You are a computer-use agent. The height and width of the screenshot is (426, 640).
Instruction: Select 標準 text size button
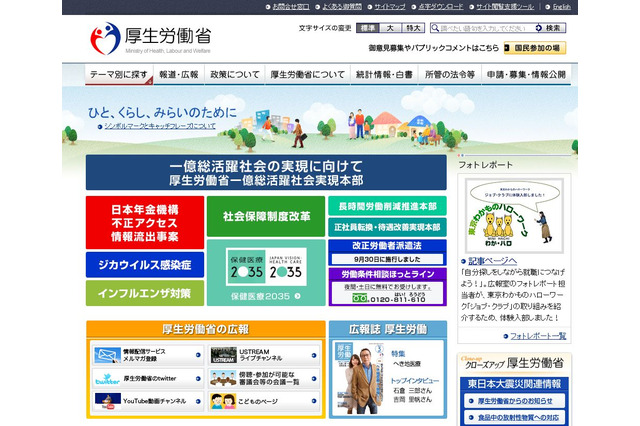[367, 28]
